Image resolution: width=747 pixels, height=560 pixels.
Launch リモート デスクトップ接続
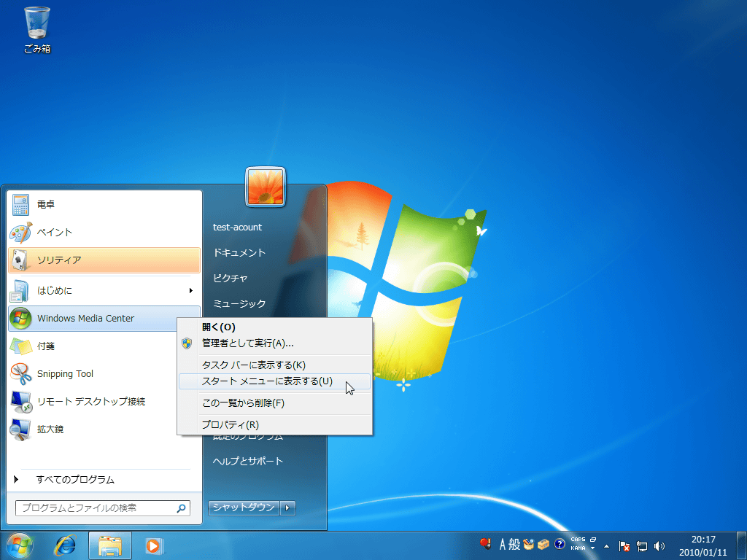pos(93,402)
